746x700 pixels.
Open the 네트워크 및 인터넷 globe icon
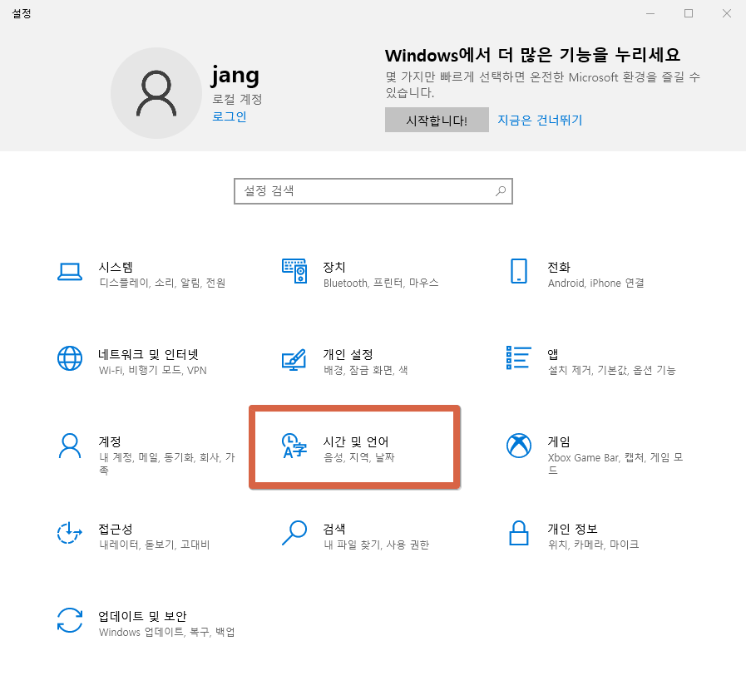tap(70, 358)
